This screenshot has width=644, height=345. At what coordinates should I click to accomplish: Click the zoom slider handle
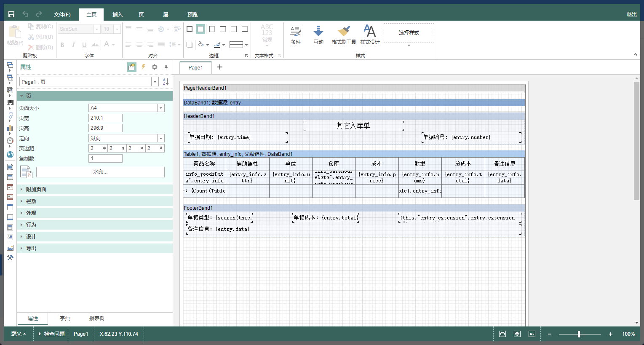579,334
